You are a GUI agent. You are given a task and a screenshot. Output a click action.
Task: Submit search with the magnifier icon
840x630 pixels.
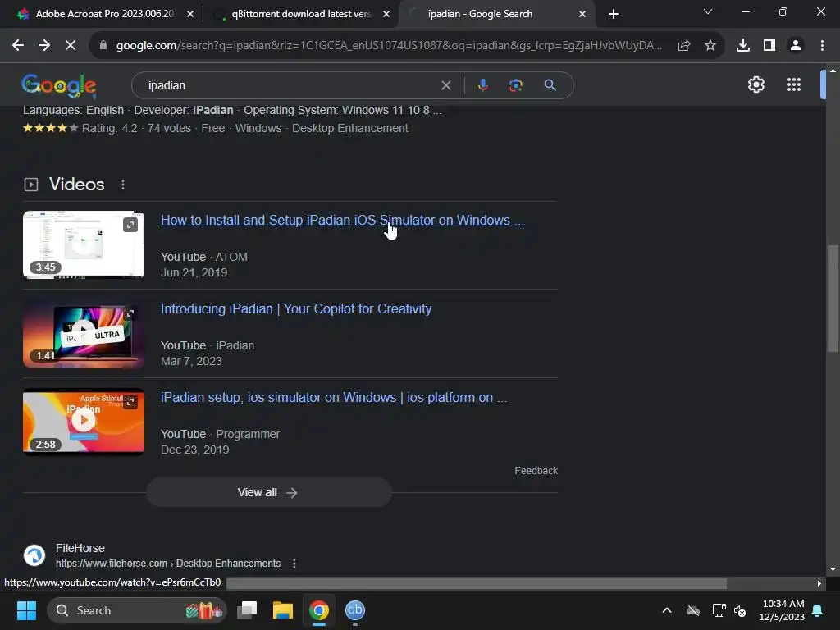[550, 85]
